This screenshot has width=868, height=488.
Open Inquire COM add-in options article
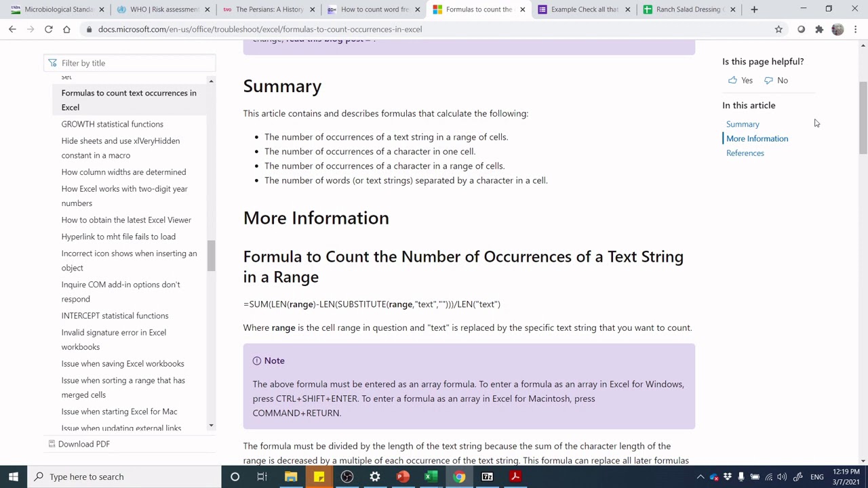pyautogui.click(x=121, y=291)
